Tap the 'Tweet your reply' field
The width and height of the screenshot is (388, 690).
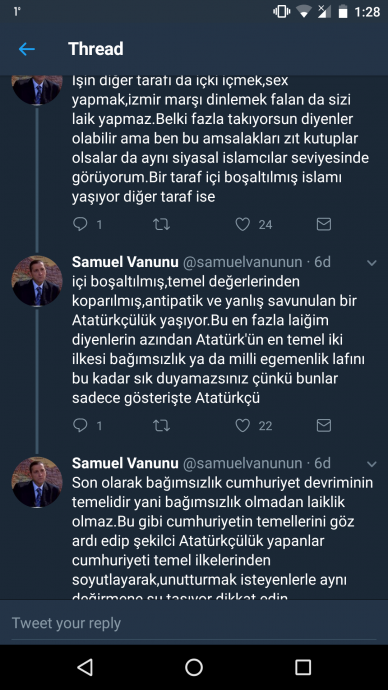(194, 623)
